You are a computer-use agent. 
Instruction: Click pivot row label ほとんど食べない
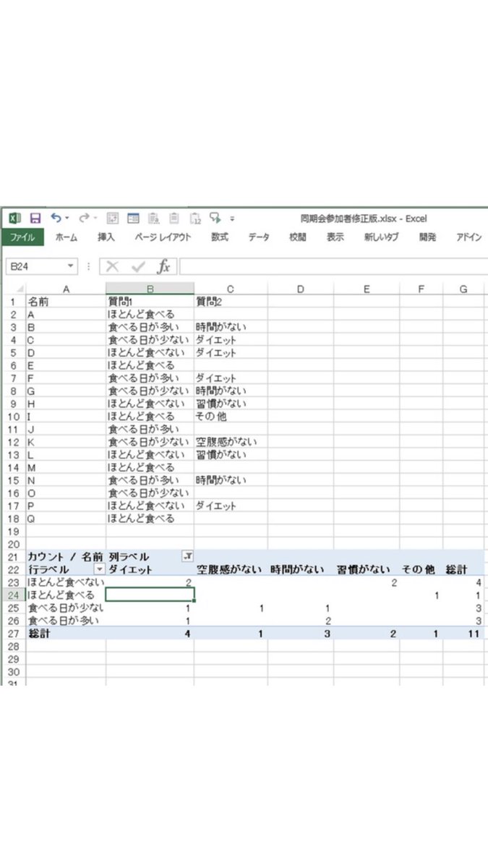pyautogui.click(x=66, y=582)
